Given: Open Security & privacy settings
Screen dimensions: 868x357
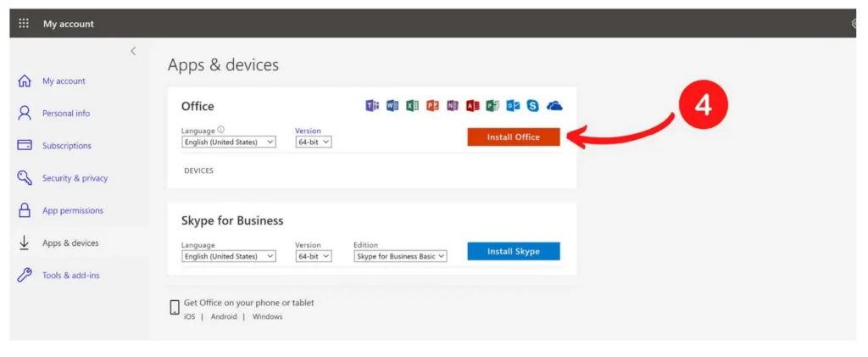Looking at the screenshot, I should (x=75, y=178).
